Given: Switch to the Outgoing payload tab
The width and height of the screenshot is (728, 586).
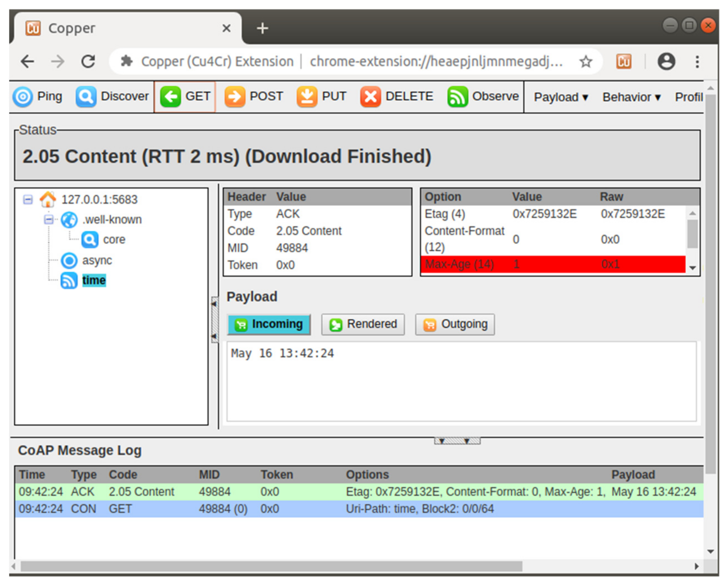Looking at the screenshot, I should coord(455,324).
